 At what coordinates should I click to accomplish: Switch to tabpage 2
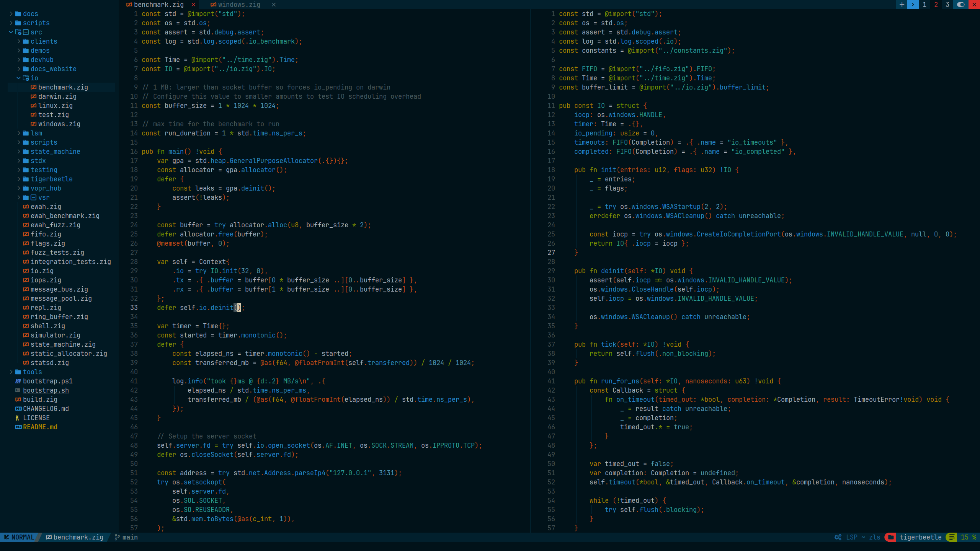(936, 5)
